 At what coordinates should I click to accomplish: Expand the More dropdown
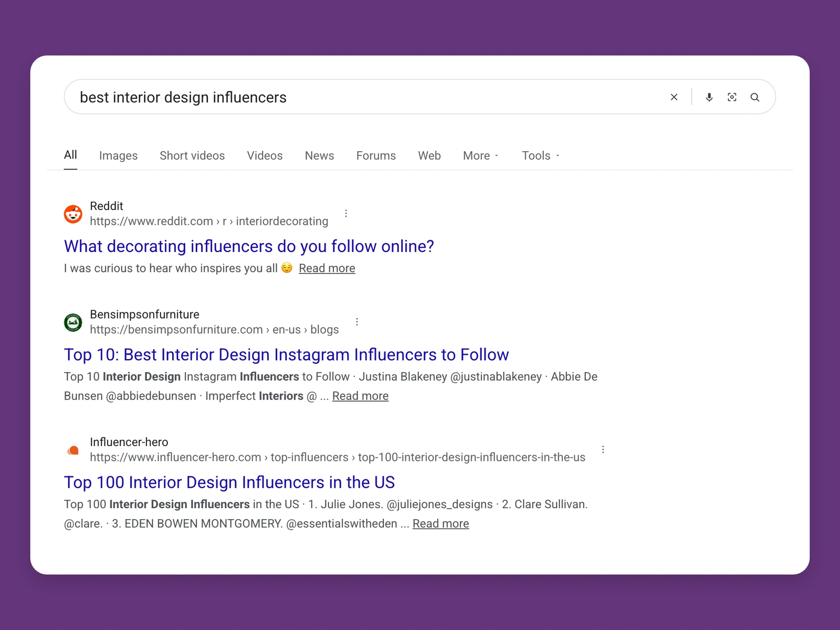480,156
